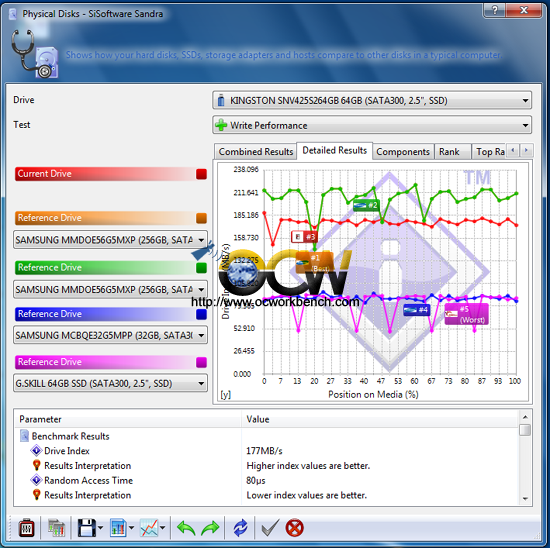Screen dimensions: 550x548
Task: Click the blue refresh arrows icon
Action: [x=240, y=528]
